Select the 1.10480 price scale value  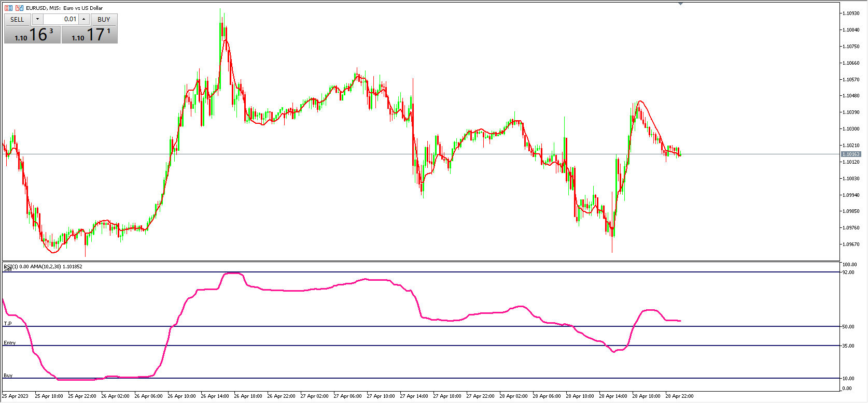tap(851, 96)
